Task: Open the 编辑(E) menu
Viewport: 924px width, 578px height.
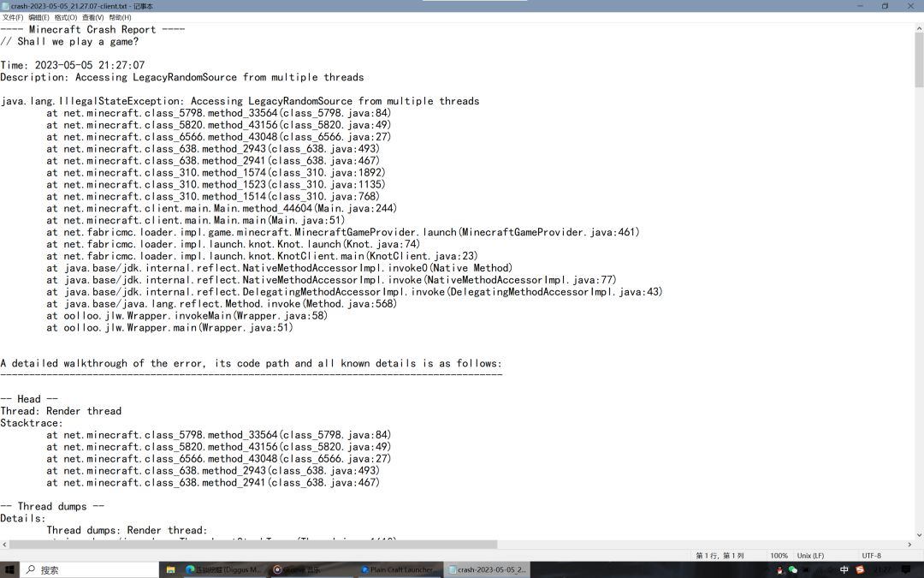Action: [38, 18]
